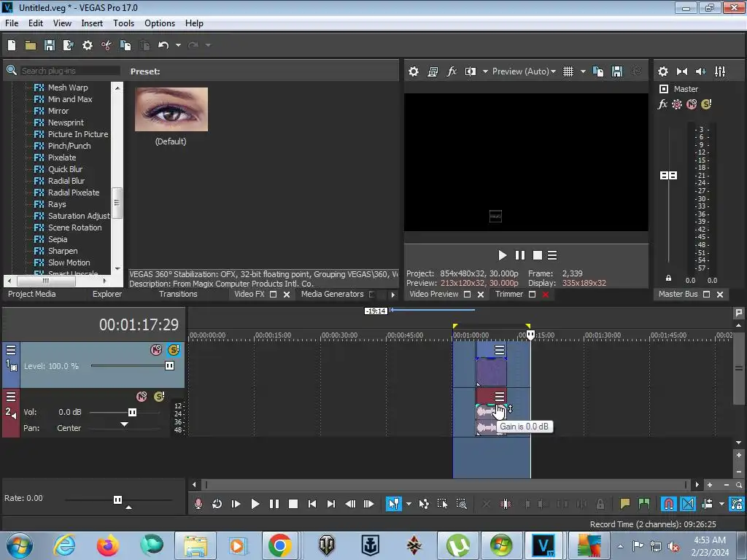Toggle downmix output in Master Bus
The width and height of the screenshot is (747, 560).
tap(682, 71)
